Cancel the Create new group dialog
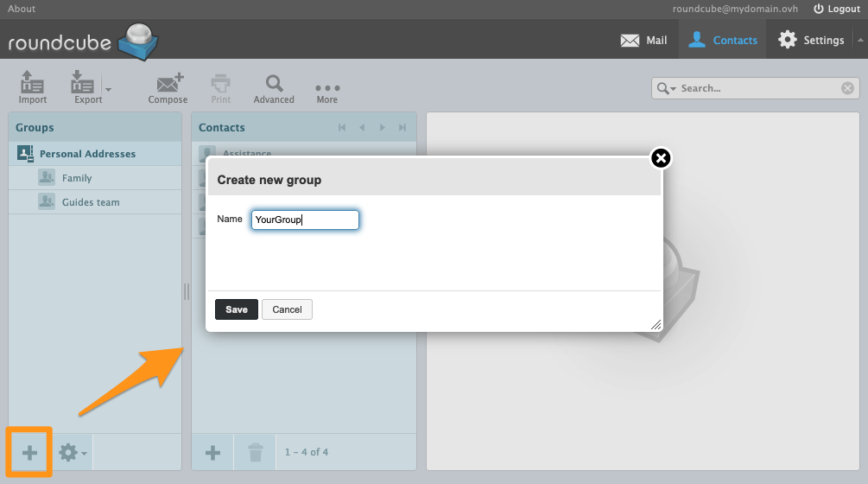868x484 pixels. (287, 309)
